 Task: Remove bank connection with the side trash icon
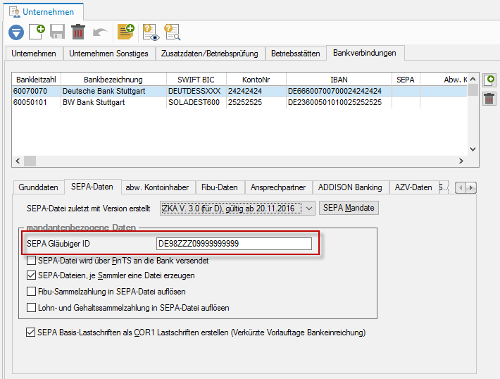tap(489, 99)
